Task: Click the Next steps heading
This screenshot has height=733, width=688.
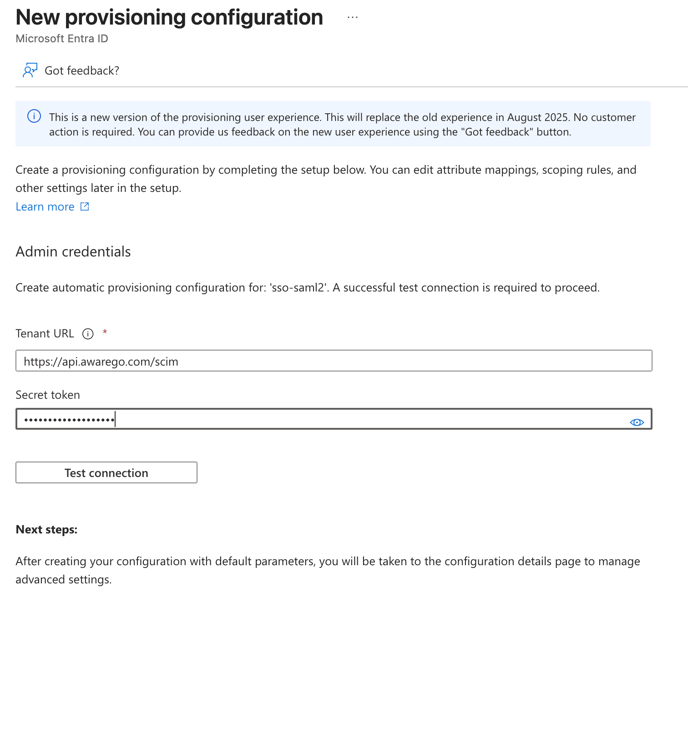Action: point(46,529)
